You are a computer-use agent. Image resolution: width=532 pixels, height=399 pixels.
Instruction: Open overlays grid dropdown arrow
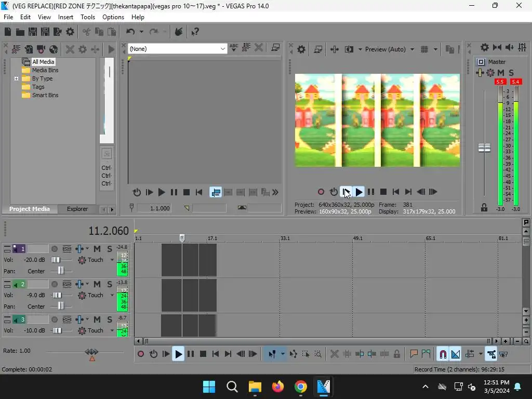pyautogui.click(x=435, y=49)
